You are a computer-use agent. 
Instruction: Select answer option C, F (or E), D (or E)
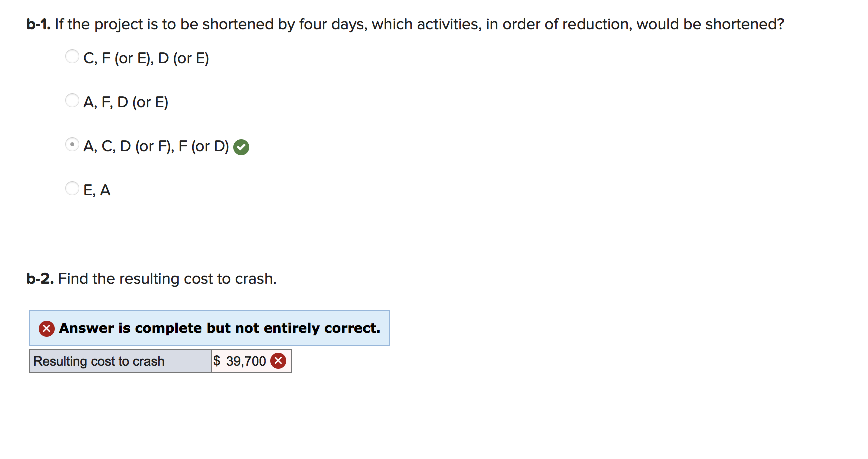[x=72, y=56]
